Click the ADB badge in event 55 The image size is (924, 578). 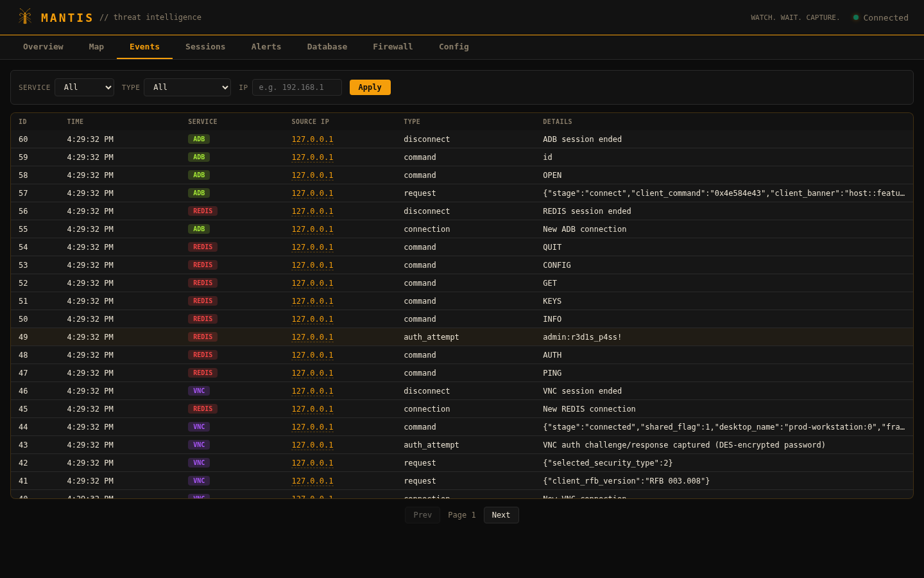pyautogui.click(x=199, y=229)
